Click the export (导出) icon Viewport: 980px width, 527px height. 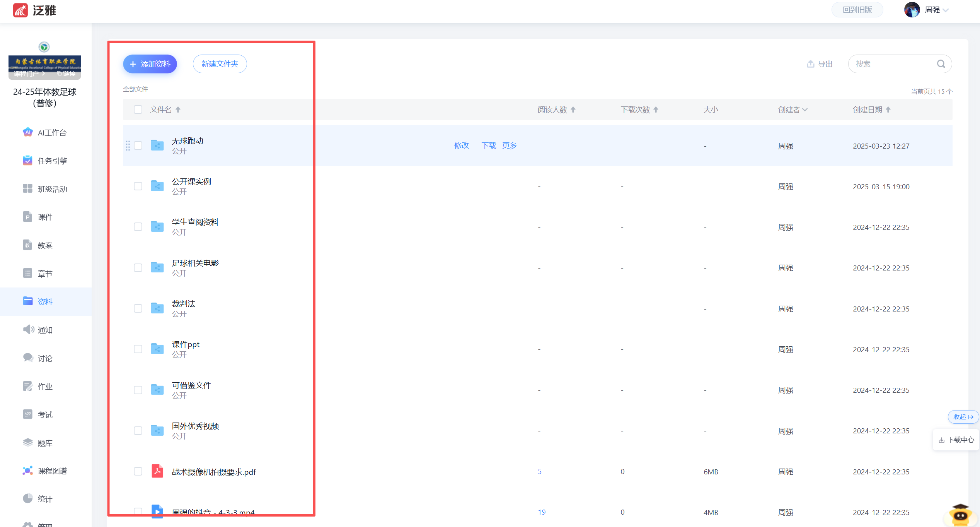(810, 64)
